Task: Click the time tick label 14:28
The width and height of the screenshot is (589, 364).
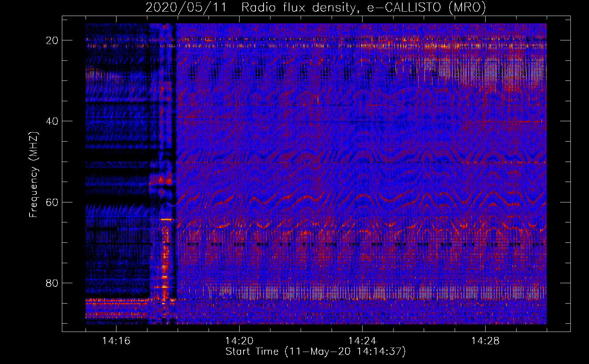Action: pos(485,341)
